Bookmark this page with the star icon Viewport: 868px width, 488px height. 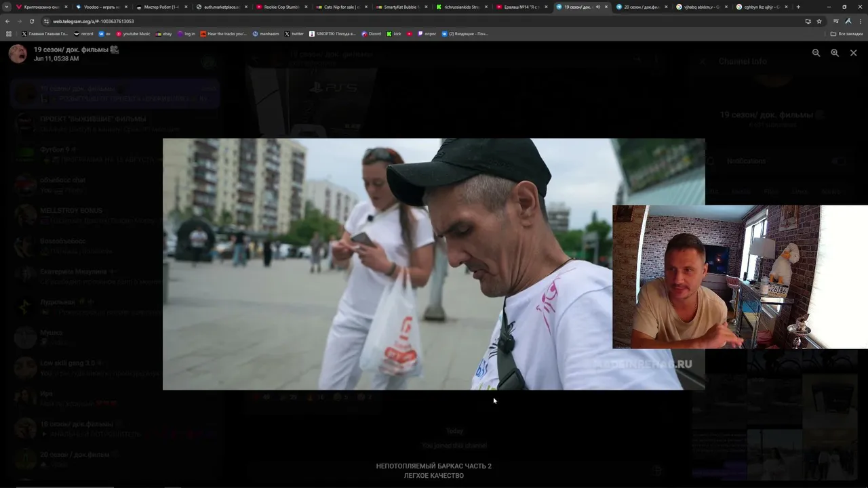(x=819, y=21)
